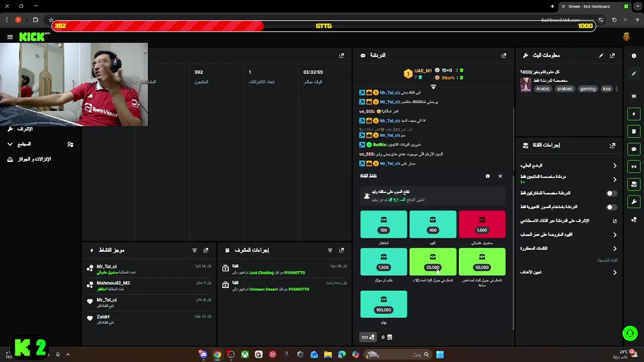644x362 pixels.
Task: Select the green 50,000 points reward
Action: tap(482, 261)
